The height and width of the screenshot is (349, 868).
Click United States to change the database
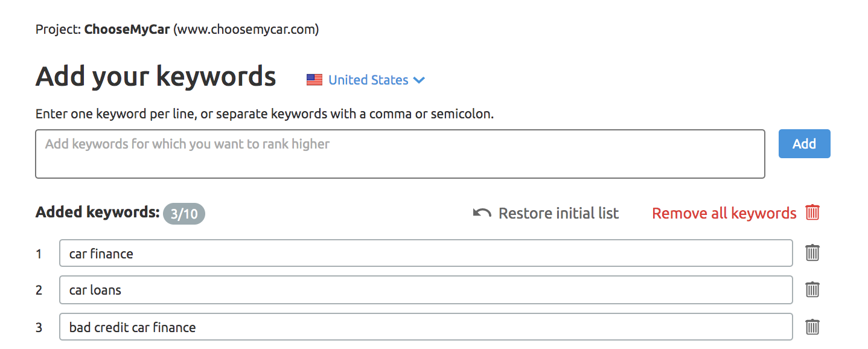click(368, 79)
